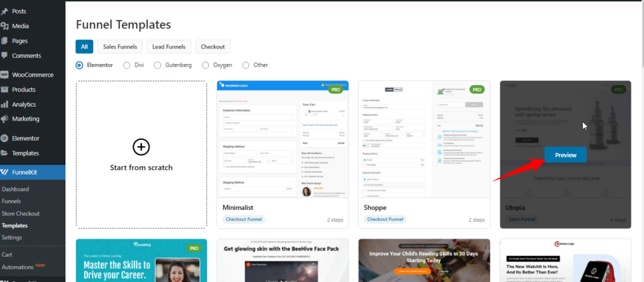Click the Media library icon
The width and height of the screenshot is (644, 282).
4,26
